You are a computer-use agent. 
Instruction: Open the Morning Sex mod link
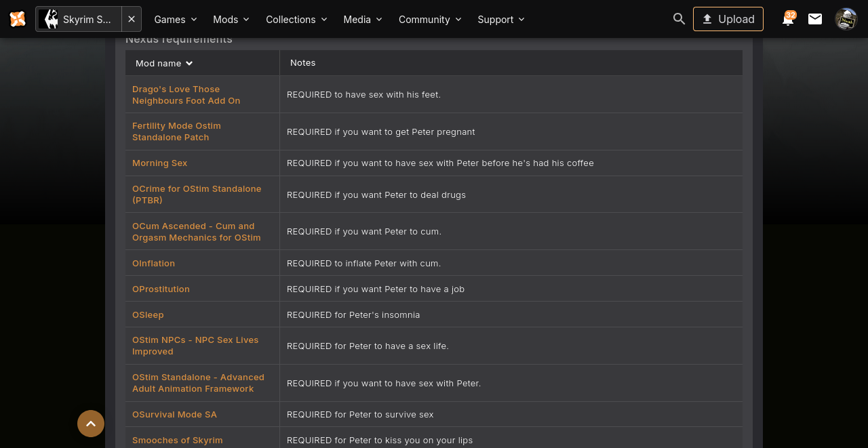[159, 163]
